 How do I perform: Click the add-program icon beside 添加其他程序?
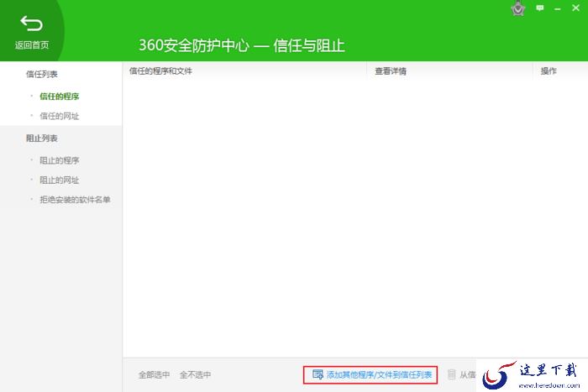coord(318,374)
